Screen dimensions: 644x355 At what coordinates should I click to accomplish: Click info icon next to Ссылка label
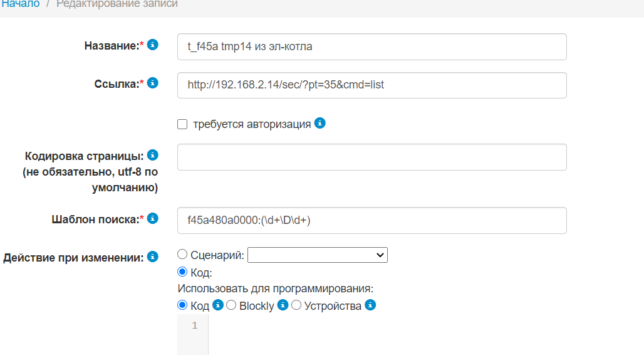[152, 83]
